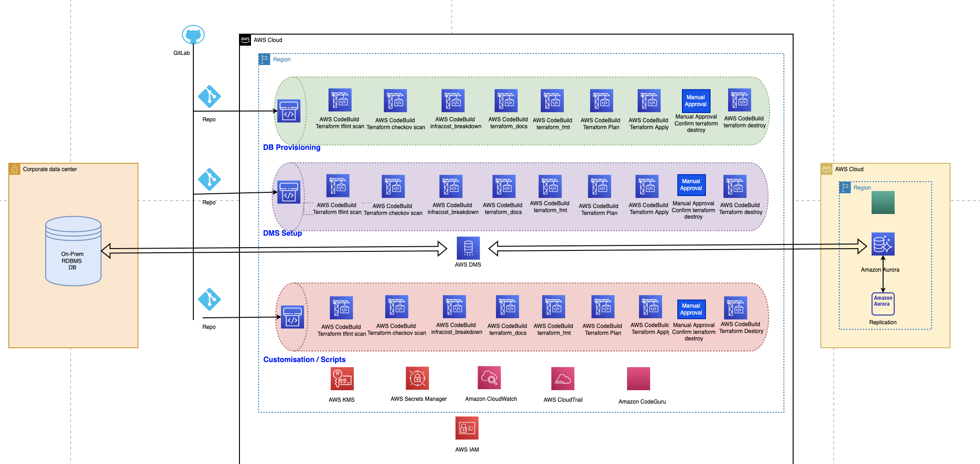Select the Customisation / Scripts heading
Screen dimensions: 980x464
coord(305,359)
